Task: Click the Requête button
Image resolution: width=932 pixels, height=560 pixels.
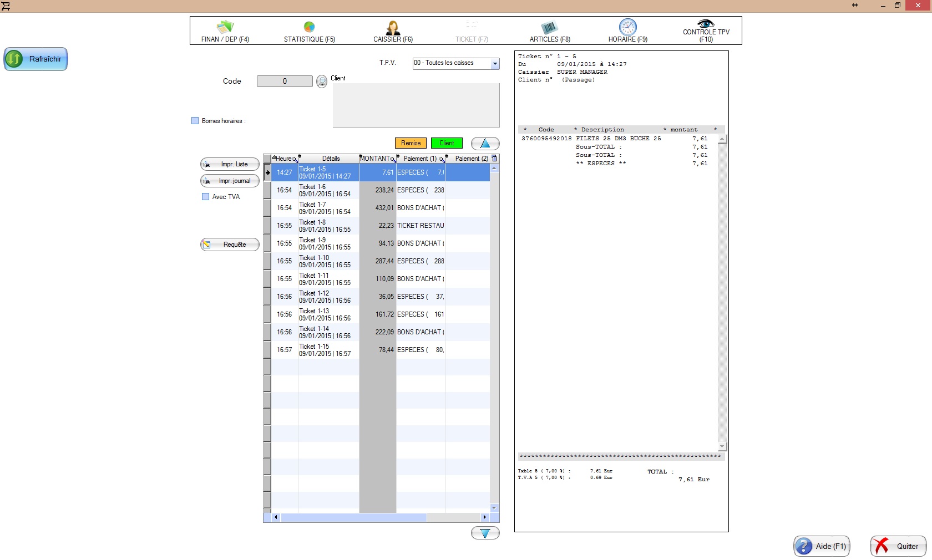Action: click(x=230, y=245)
